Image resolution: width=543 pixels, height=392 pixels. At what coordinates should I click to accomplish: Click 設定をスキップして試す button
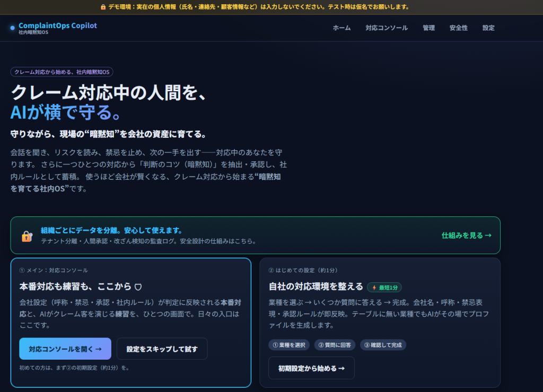(x=162, y=349)
